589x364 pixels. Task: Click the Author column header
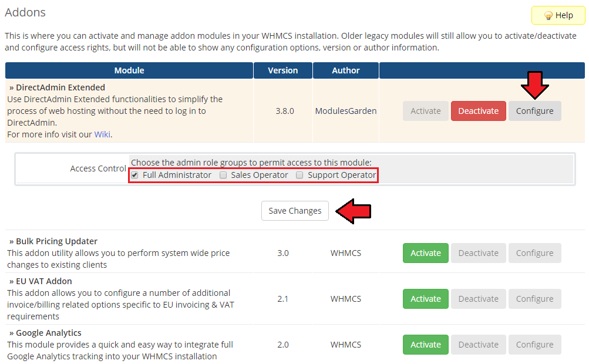click(345, 70)
